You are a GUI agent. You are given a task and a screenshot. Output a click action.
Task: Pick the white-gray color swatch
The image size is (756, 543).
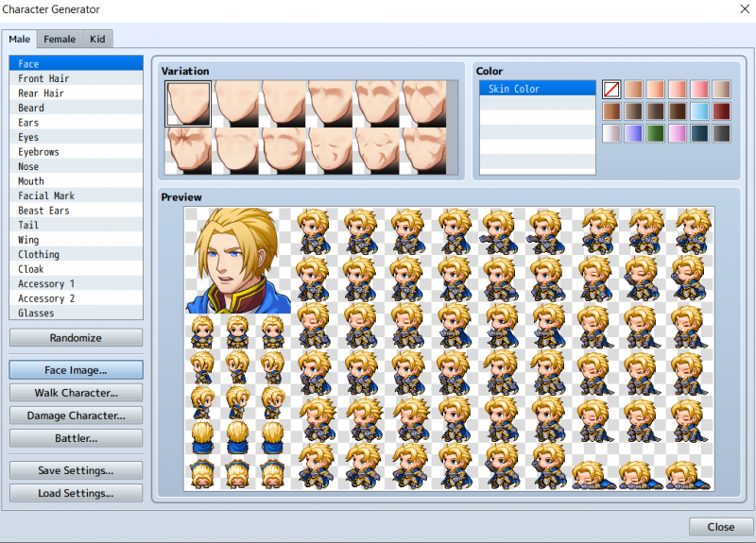pyautogui.click(x=611, y=133)
